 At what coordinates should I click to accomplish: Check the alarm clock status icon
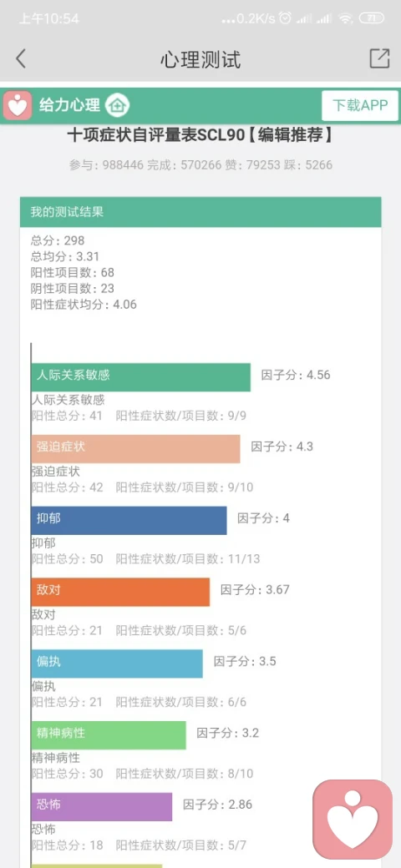285,19
